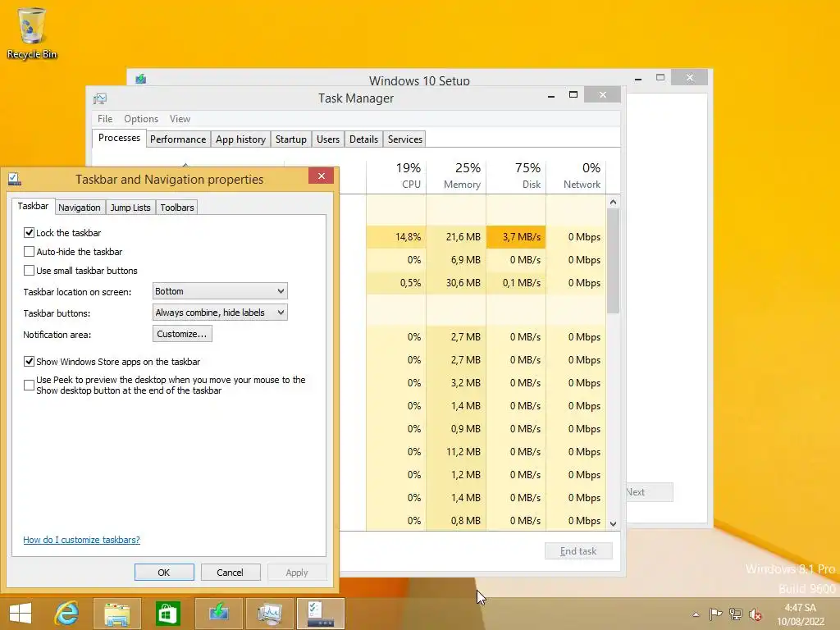Minimize the Windows 10 Setup window

click(638, 79)
